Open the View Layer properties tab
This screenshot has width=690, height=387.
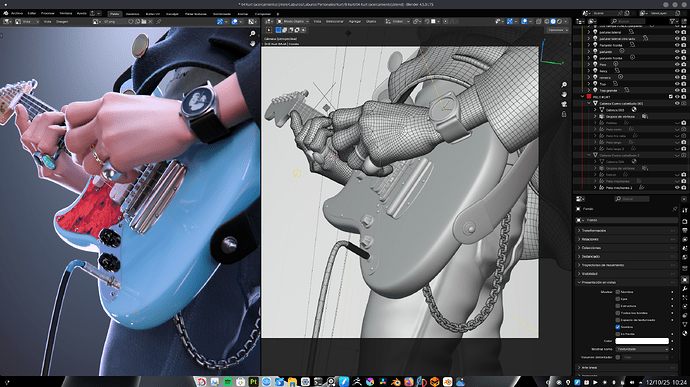(685, 239)
